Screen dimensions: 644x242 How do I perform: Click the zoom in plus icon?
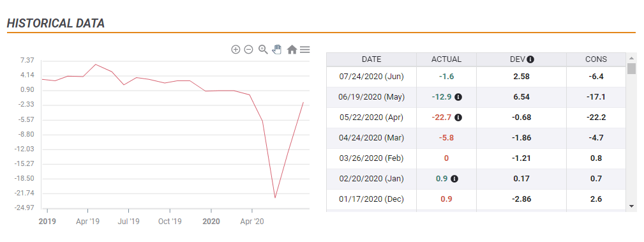point(236,50)
